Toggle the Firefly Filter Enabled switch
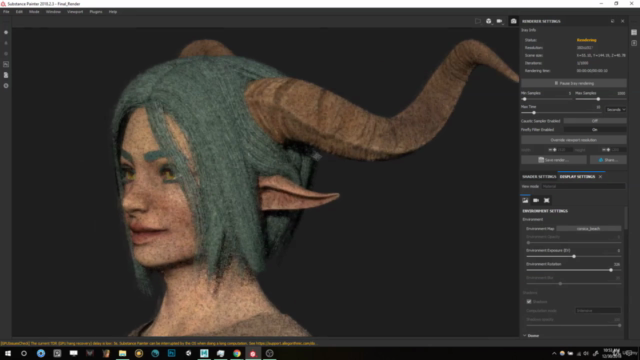Image resolution: width=640 pixels, height=360 pixels. (x=595, y=129)
